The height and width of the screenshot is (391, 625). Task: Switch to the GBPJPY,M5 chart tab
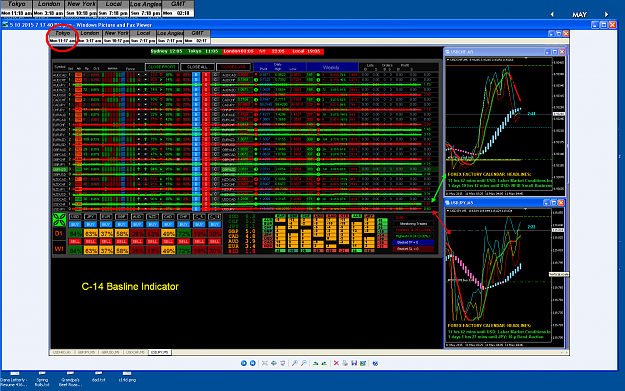tap(86, 352)
